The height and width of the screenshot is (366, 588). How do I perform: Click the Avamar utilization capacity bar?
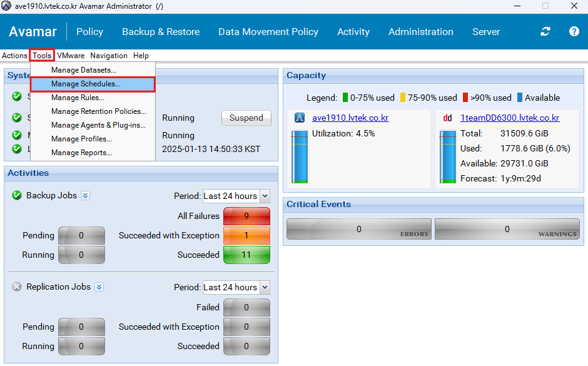[300, 157]
